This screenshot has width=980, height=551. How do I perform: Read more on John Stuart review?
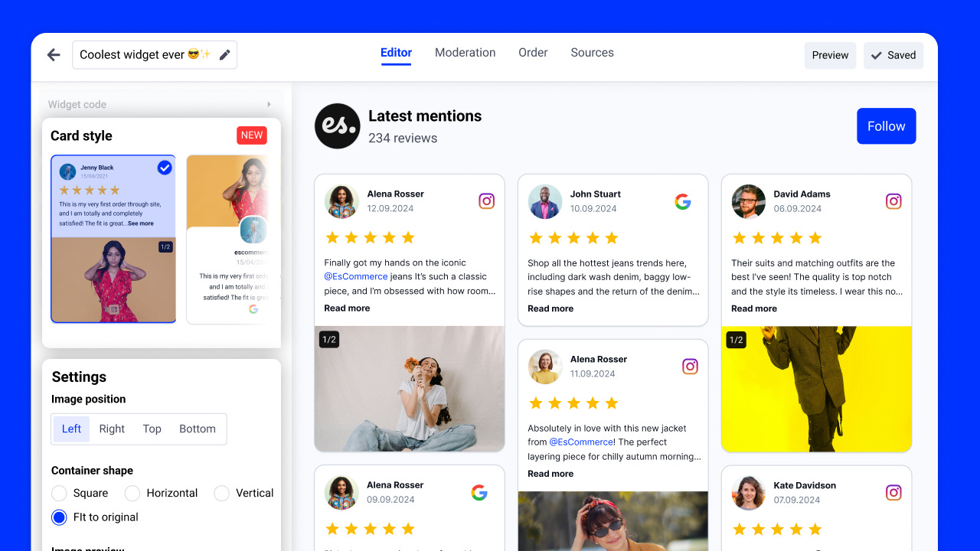[550, 308]
